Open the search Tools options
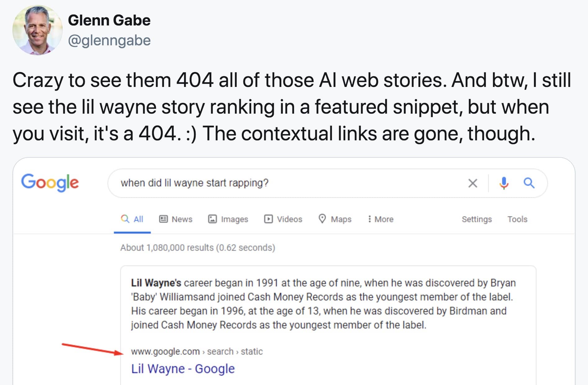588x385 pixels. coord(517,219)
